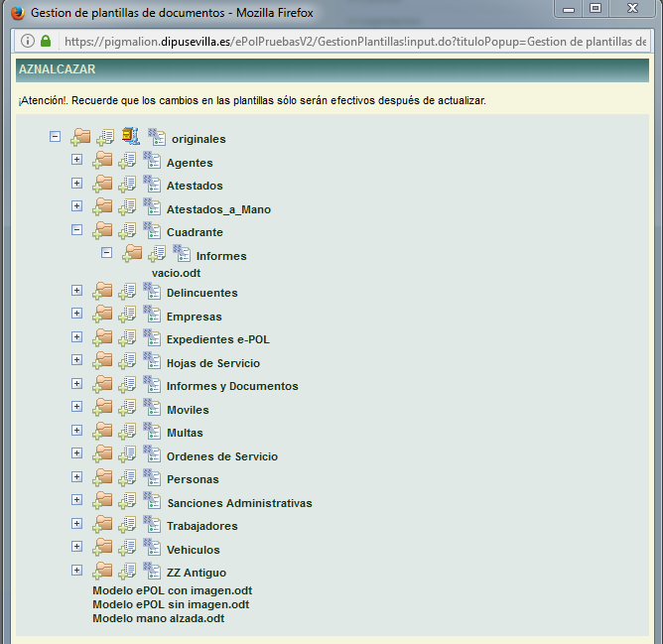The height and width of the screenshot is (644, 663).
Task: Click the yellow archive icon in originals row
Action: click(131, 137)
